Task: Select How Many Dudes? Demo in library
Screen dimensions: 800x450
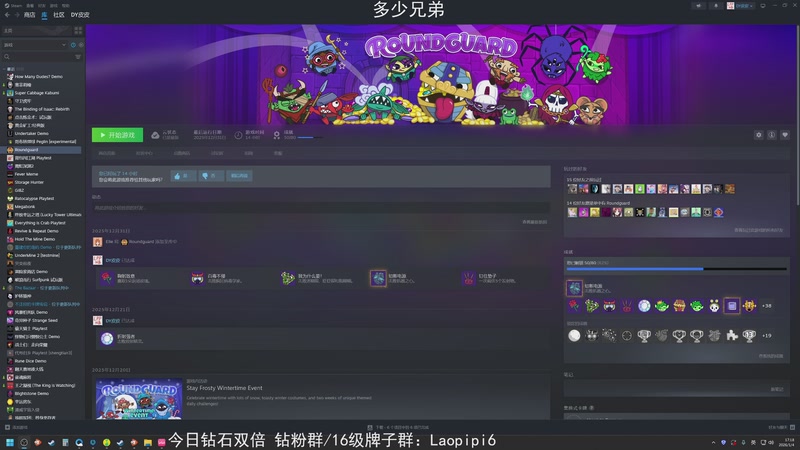Action: coord(39,77)
